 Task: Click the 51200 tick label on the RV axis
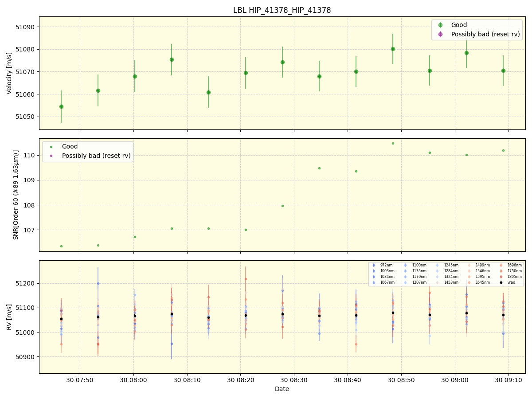[x=25, y=283]
